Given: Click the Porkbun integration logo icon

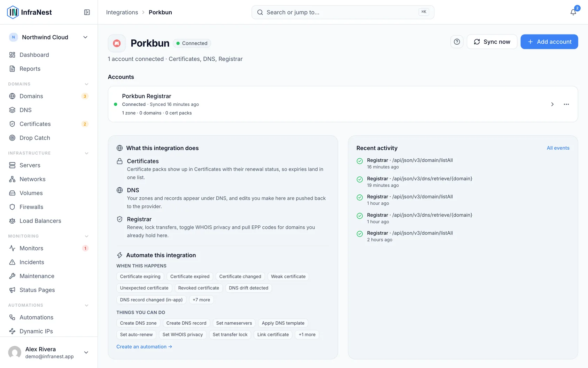Looking at the screenshot, I should [117, 43].
